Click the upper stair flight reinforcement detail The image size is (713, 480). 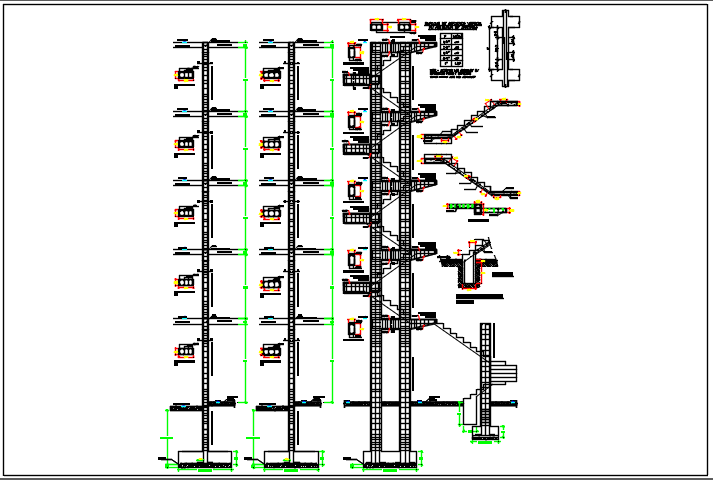tap(470, 122)
